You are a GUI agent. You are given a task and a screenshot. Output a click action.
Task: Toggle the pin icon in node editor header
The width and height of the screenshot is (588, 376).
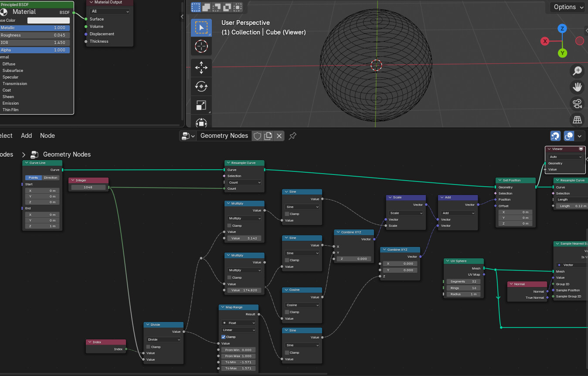tap(292, 136)
